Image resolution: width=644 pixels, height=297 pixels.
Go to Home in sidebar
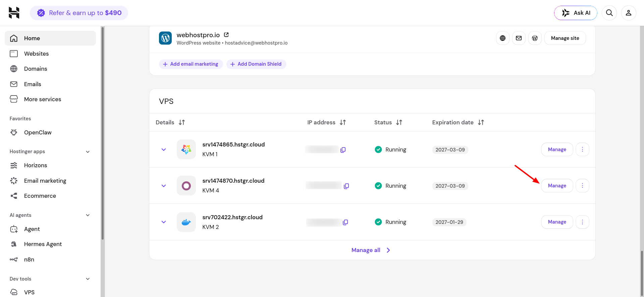tap(50, 38)
